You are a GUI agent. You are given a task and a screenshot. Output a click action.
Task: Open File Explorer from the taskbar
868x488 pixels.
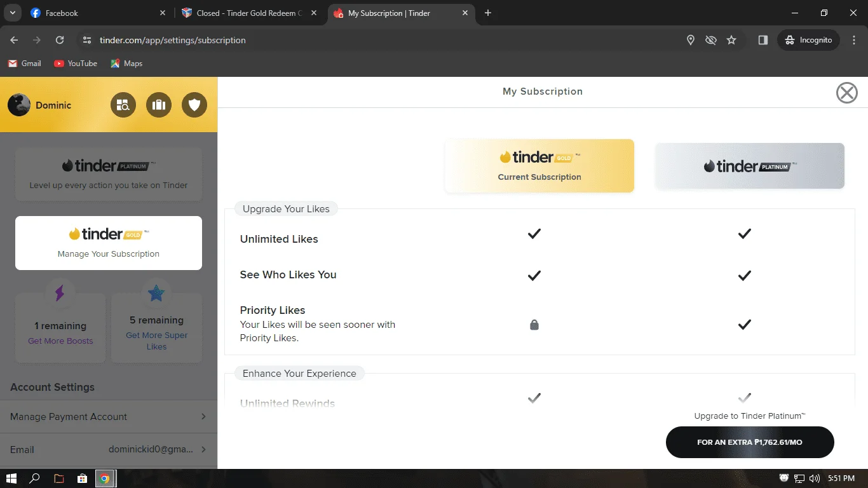point(59,478)
